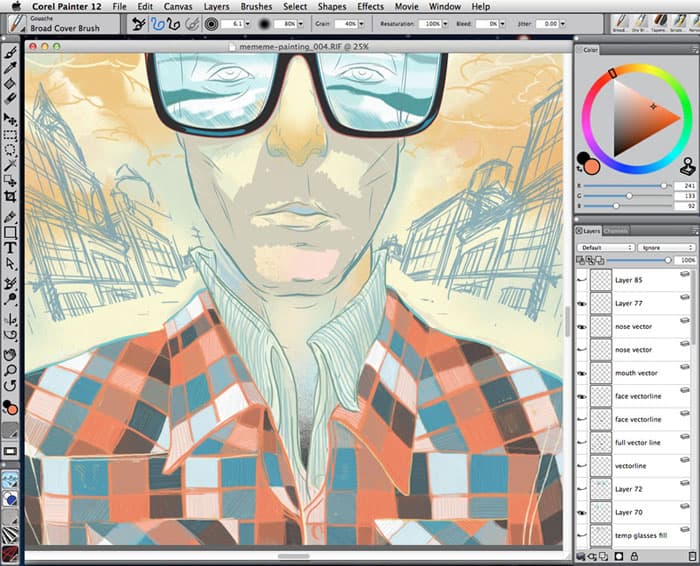Choose Freehand Strokes mode in property bar
This screenshot has width=700, height=566.
click(x=157, y=24)
